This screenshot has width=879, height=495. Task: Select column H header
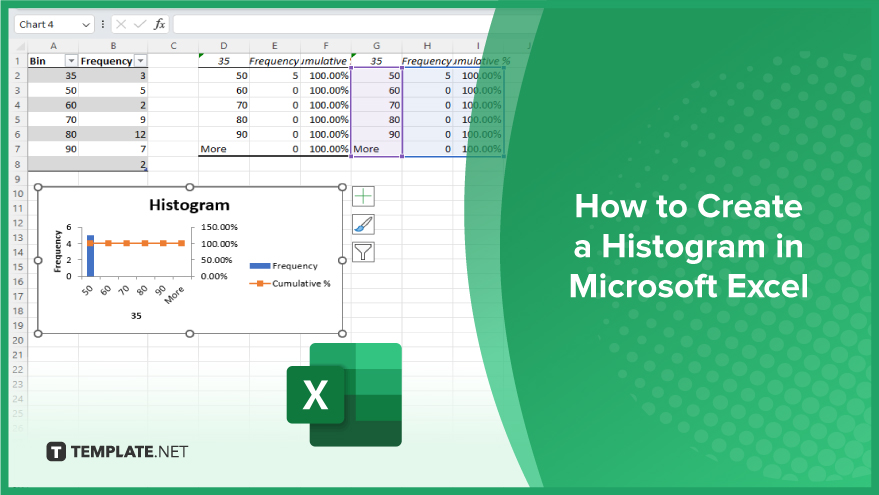(x=427, y=46)
